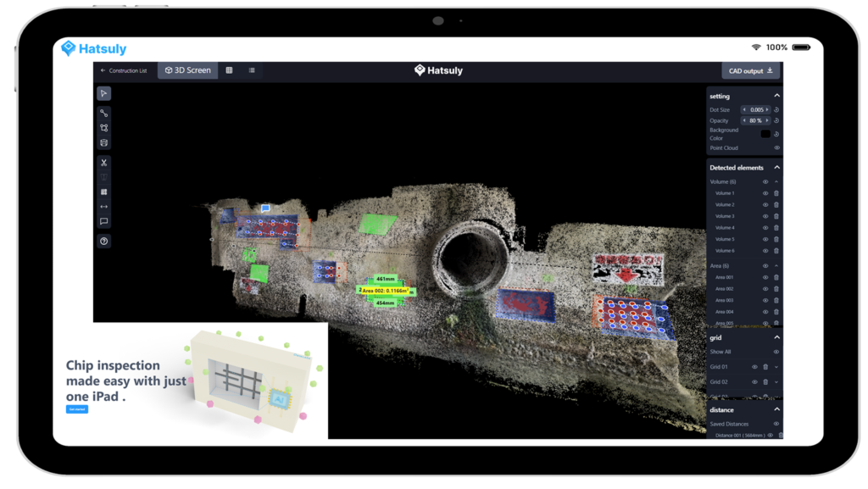
Task: Toggle Point Cloud visibility eye
Action: 776,148
